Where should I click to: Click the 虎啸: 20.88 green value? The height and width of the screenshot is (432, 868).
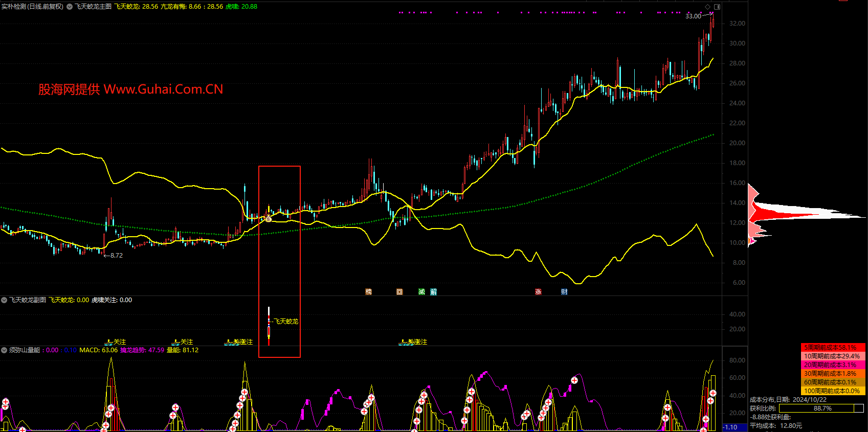point(241,7)
